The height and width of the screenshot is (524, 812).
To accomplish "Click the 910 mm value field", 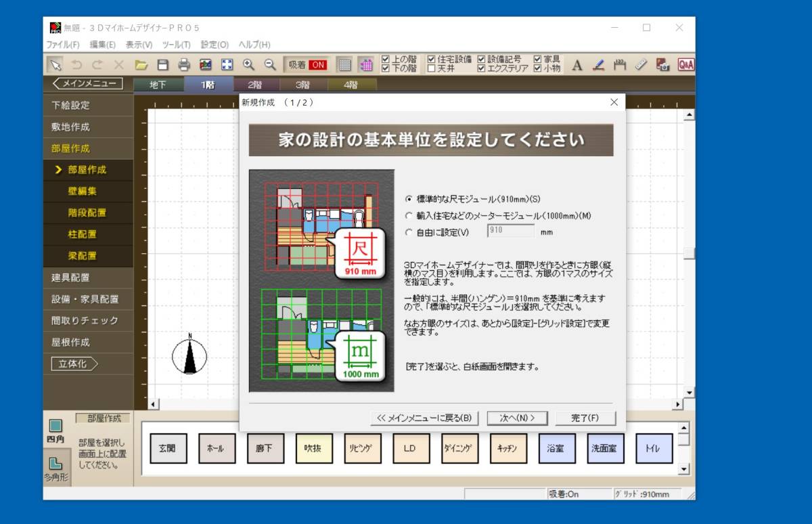I will click(x=510, y=232).
